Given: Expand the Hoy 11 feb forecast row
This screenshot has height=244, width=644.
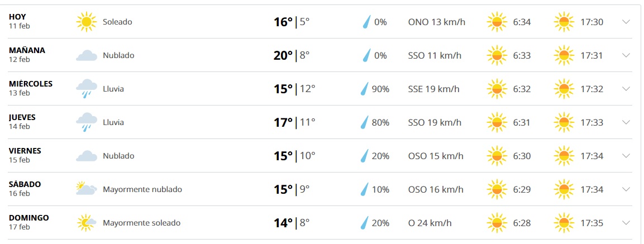Looking at the screenshot, I should 626,22.
